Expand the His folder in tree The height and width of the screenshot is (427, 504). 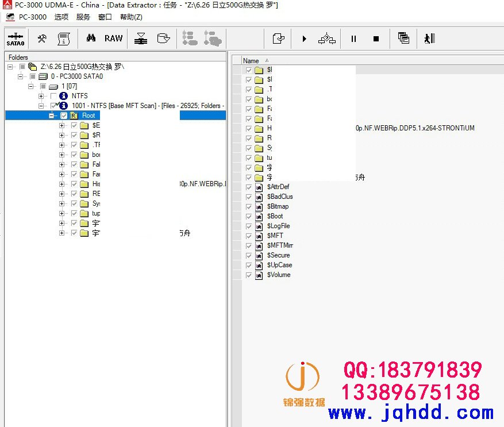point(61,184)
